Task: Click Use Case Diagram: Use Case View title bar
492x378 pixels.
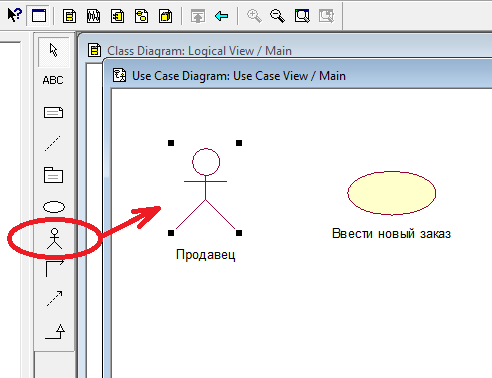Action: [239, 76]
